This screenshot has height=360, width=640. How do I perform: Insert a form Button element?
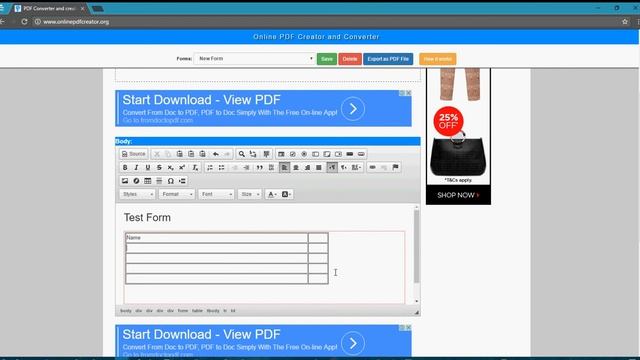(x=350, y=154)
